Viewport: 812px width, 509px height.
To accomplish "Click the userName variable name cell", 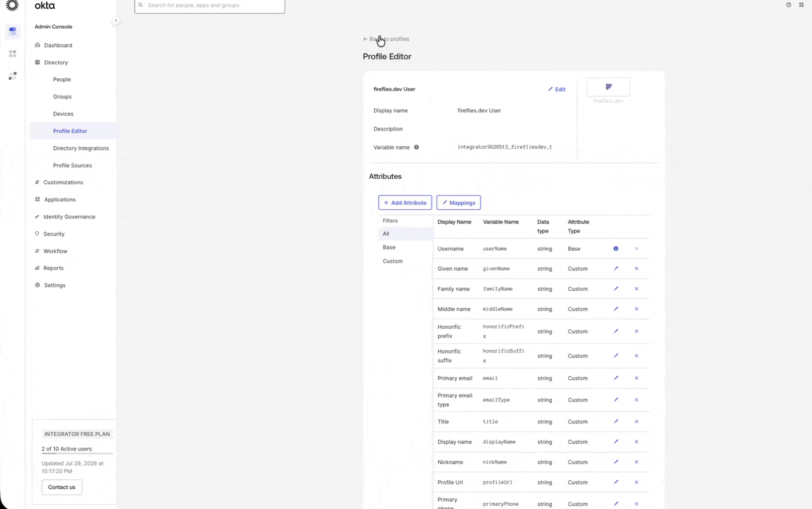I will (x=495, y=249).
